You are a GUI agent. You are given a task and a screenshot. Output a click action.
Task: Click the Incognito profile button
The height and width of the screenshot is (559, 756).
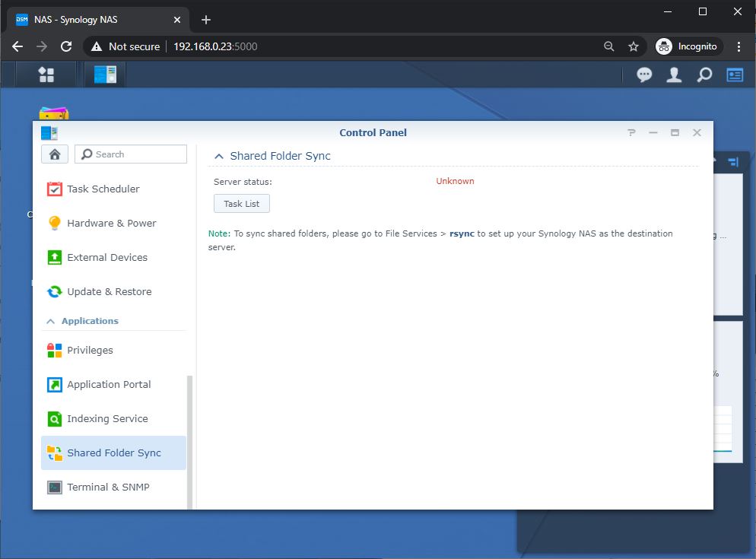point(688,46)
